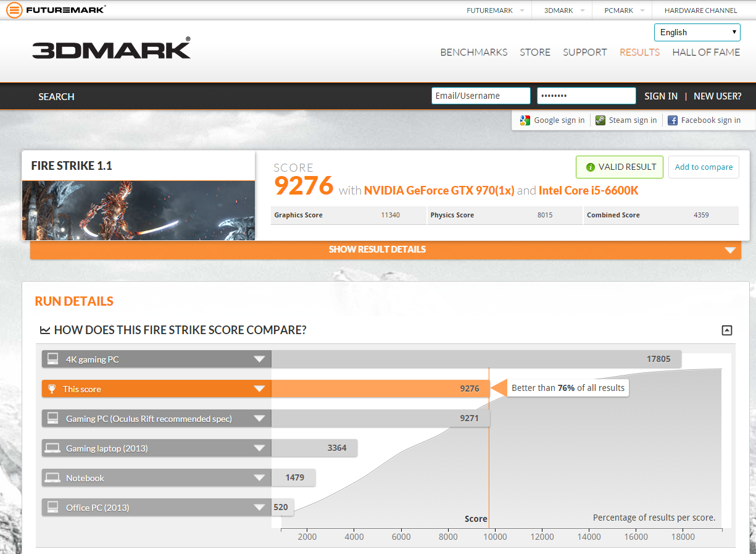This screenshot has height=554, width=756.
Task: Click the Physics Score value 8015
Action: [545, 215]
